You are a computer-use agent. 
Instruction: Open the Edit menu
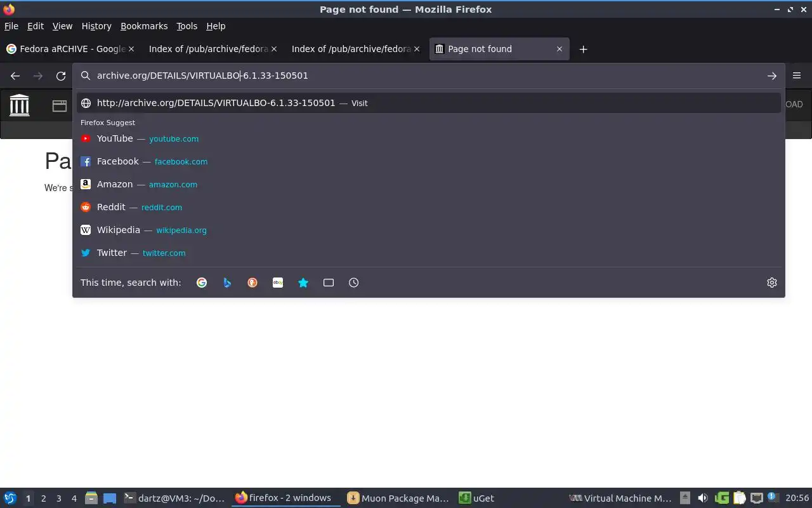click(36, 26)
